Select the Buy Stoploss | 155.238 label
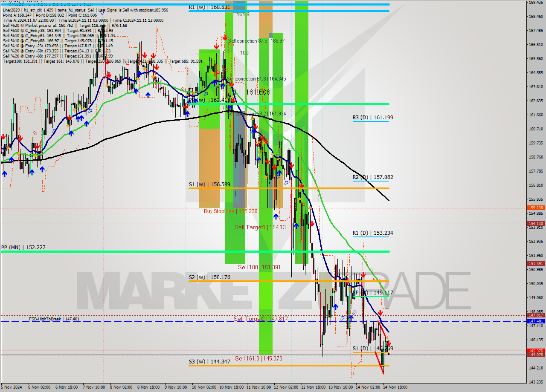 [x=230, y=211]
